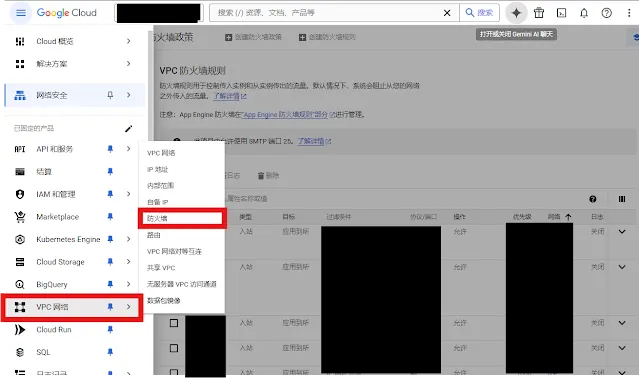This screenshot has width=639, height=378.
Task: Click the Google Cloud logo
Action: [66, 13]
